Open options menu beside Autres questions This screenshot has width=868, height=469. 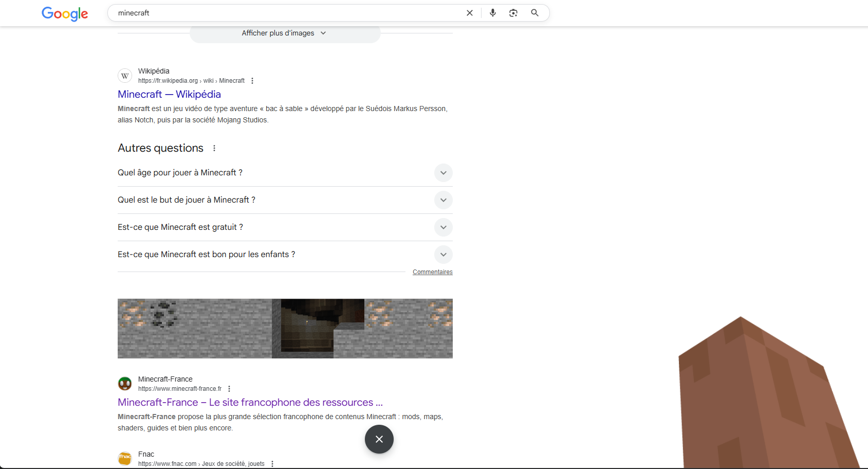214,148
